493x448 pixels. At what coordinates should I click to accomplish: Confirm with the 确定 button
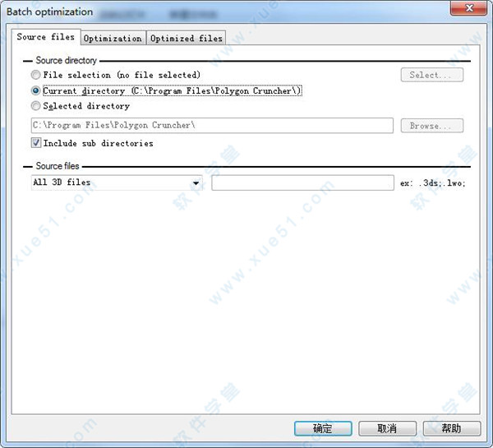coord(323,428)
